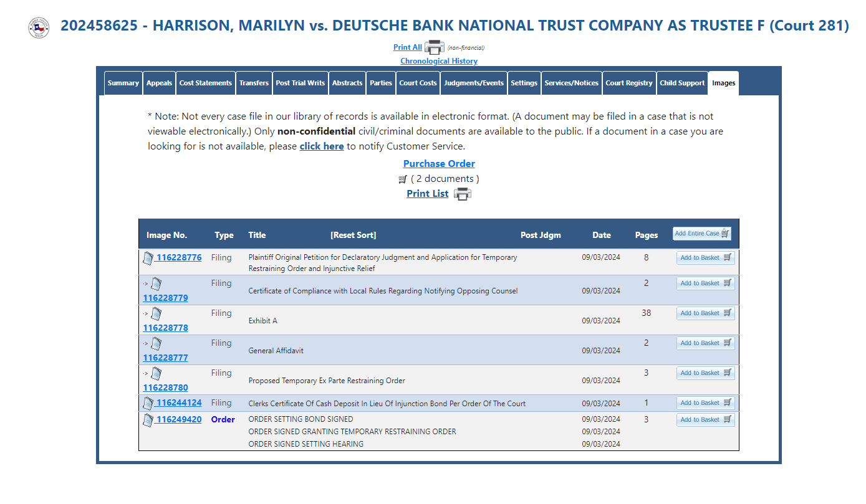Click the Print All printer icon

tap(434, 47)
